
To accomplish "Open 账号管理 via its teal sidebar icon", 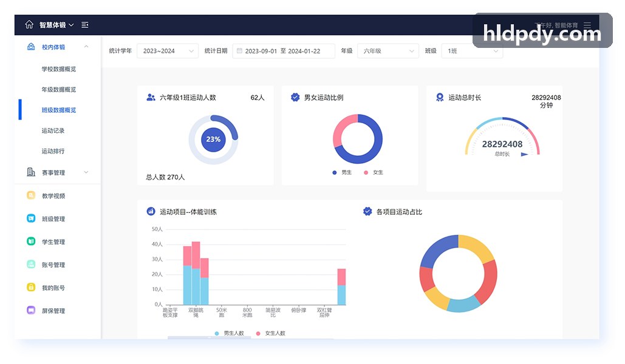I will [31, 265].
